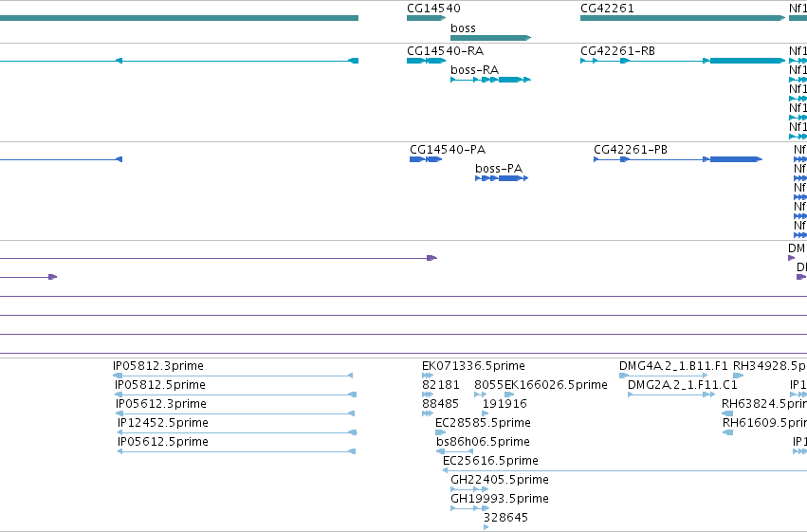Click the CG42261-RB transcript label
This screenshot has width=807, height=532.
[617, 51]
